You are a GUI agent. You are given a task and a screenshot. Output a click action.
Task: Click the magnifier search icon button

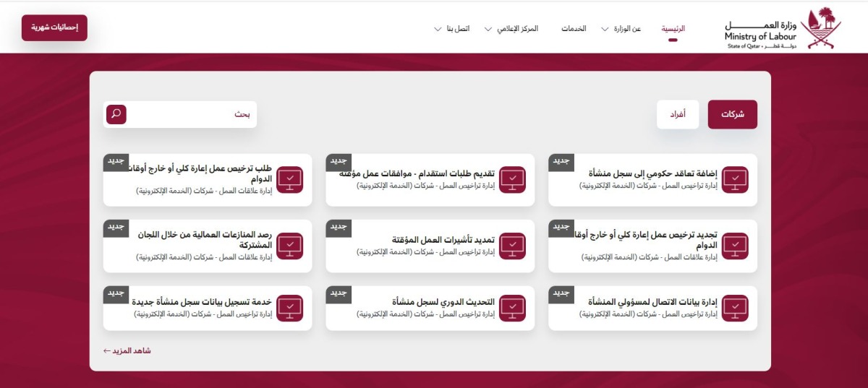point(116,114)
